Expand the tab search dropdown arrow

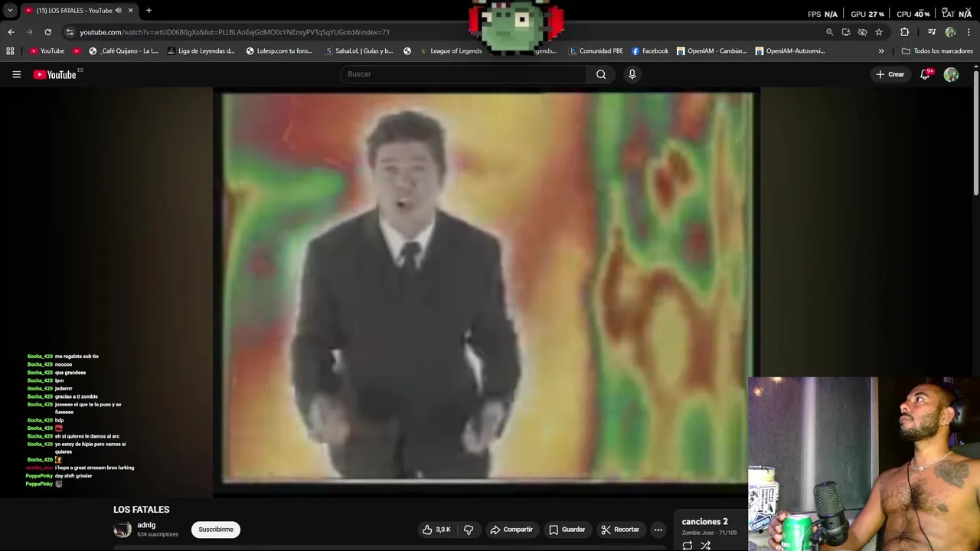[x=10, y=11]
